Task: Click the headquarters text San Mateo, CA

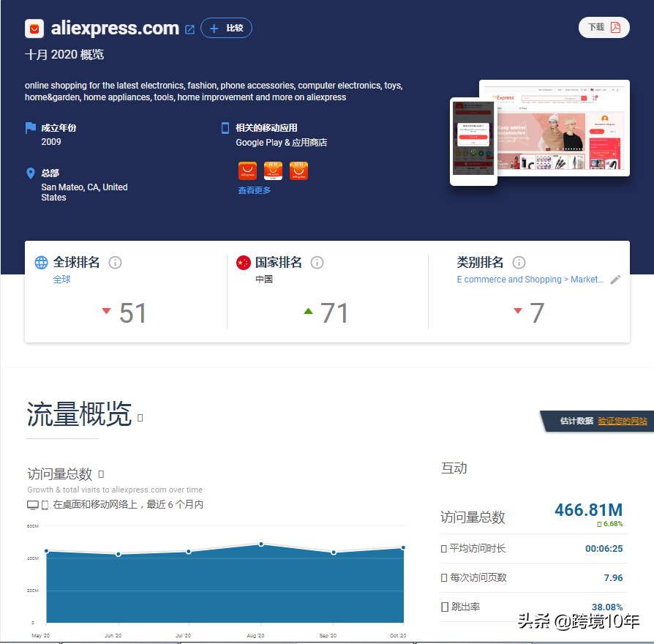Action: (x=84, y=192)
